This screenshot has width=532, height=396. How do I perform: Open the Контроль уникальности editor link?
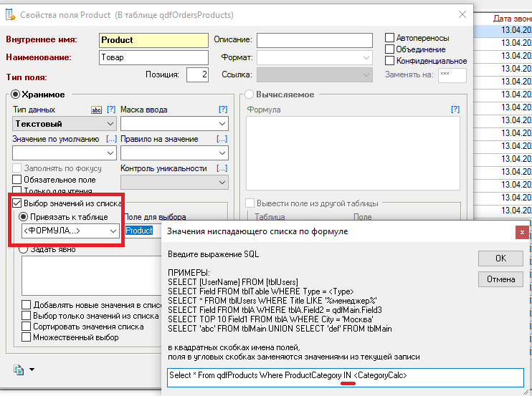[x=222, y=168]
